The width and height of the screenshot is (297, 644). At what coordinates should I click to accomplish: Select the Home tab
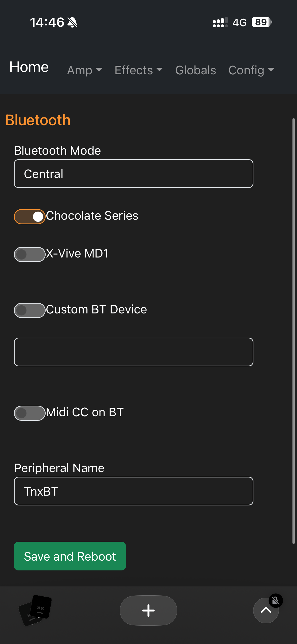(x=29, y=67)
